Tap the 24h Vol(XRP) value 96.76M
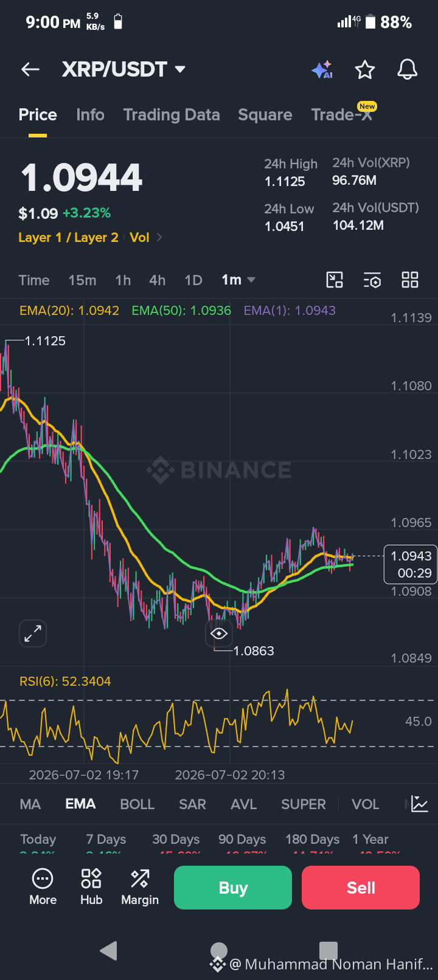Screen dimensions: 438x980 pos(354,181)
